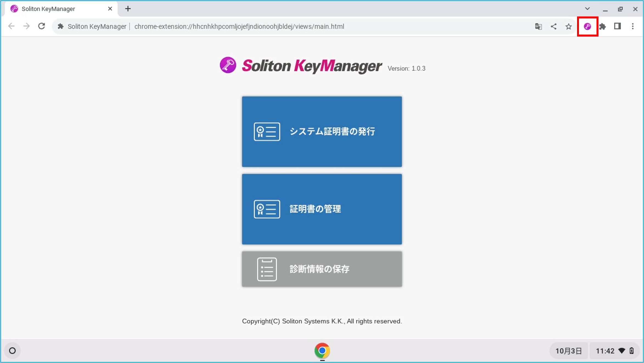Screen dimensions: 644x363
Task: Restore the browser window size
Action: coord(620,9)
